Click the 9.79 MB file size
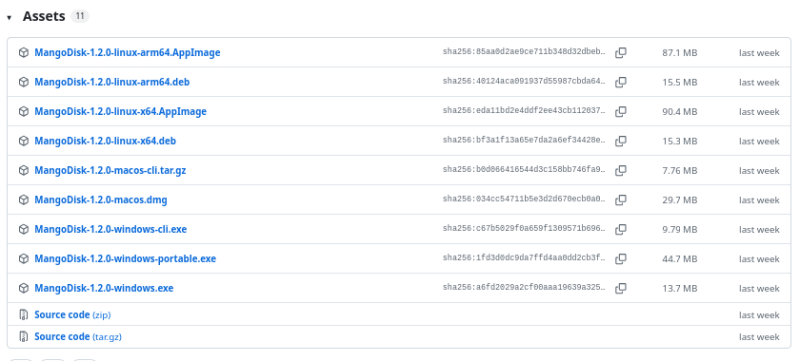Screen dimensions: 800x361 point(680,230)
